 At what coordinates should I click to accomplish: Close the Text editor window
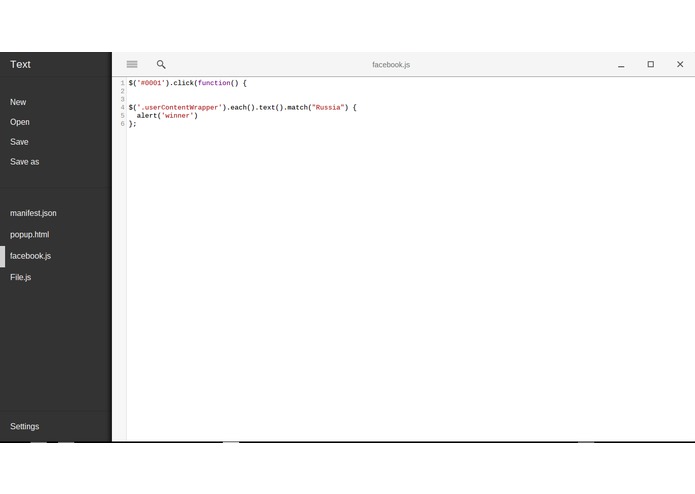(x=680, y=64)
